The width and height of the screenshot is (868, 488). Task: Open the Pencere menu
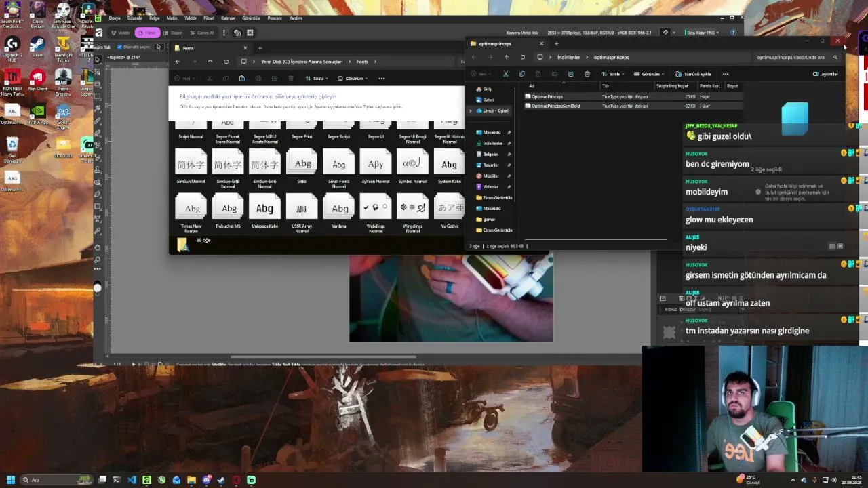(x=275, y=18)
